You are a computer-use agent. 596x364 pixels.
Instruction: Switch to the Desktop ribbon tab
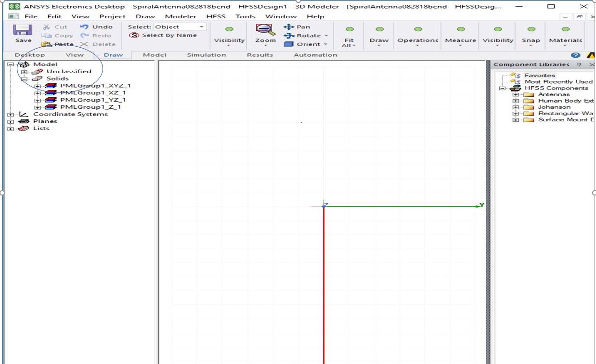[30, 55]
